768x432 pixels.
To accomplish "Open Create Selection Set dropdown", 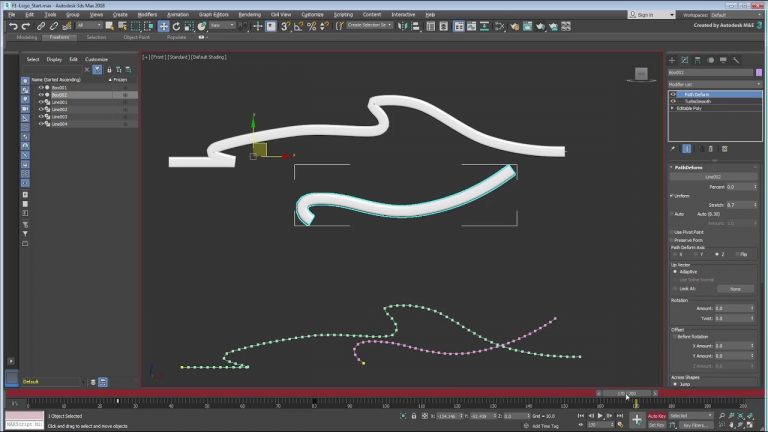I will (370, 25).
